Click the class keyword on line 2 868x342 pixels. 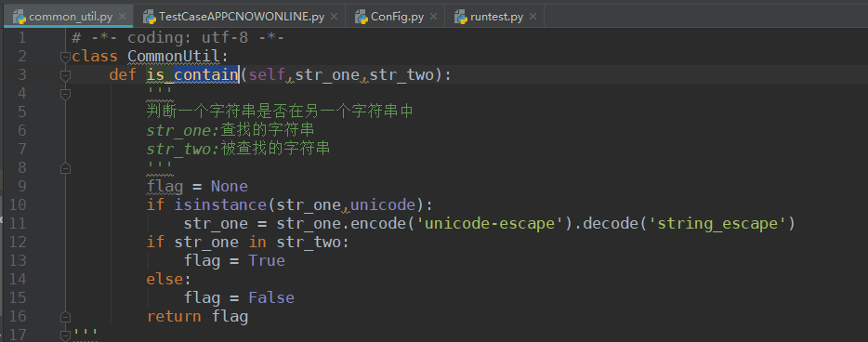95,57
